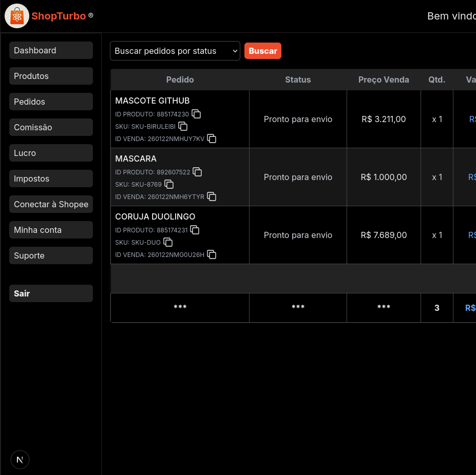The width and height of the screenshot is (476, 475).
Task: Copy the SKU-BIRULEIBI value
Action: coord(183,126)
